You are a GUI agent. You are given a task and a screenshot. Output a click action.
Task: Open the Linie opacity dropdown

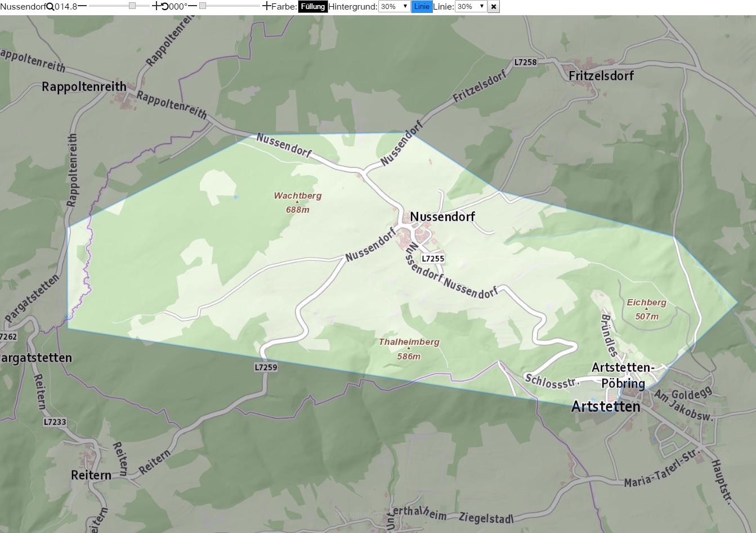(471, 7)
